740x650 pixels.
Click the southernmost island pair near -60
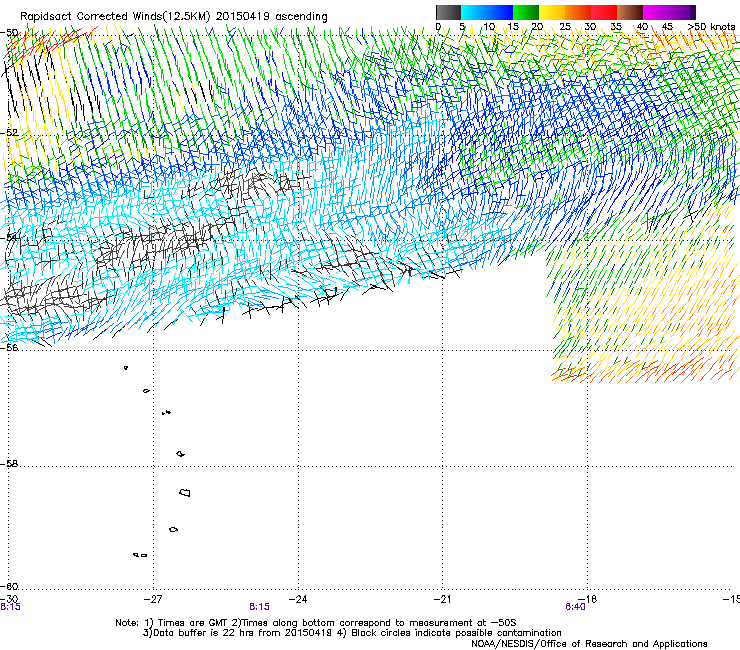point(140,555)
